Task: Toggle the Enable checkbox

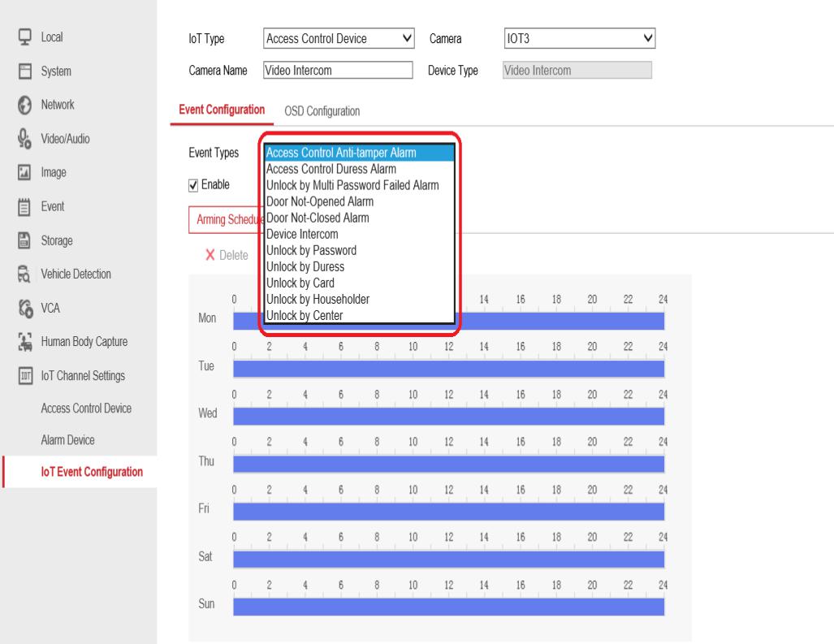Action: [x=192, y=185]
